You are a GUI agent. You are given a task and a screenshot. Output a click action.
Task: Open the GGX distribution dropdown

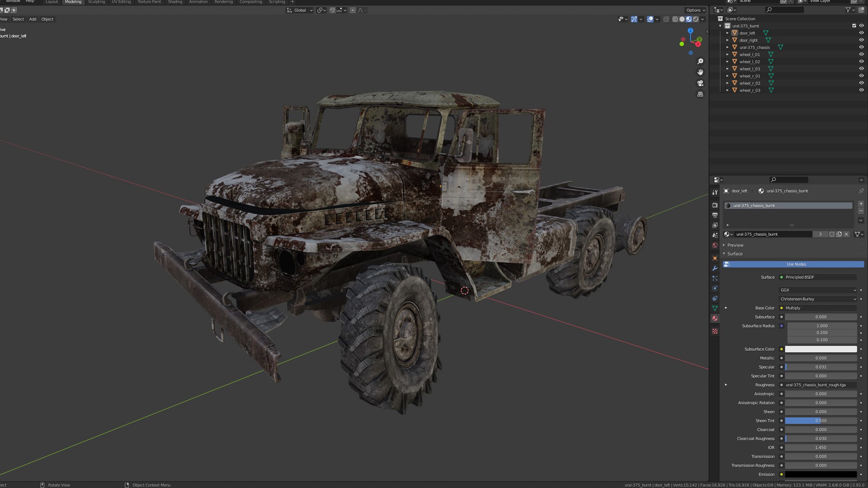pyautogui.click(x=818, y=290)
